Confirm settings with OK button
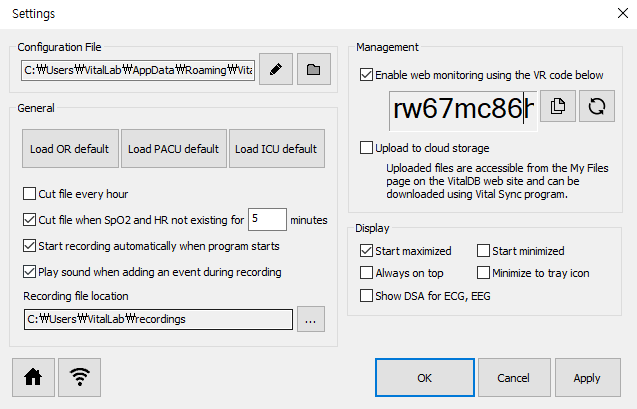Image resolution: width=637 pixels, height=409 pixels. point(425,378)
